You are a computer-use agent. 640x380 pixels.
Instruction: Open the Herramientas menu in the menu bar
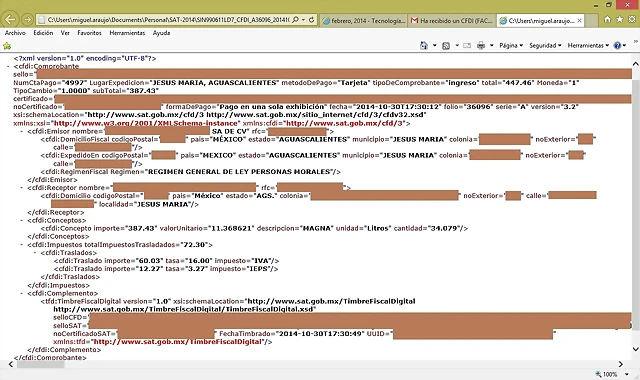127,33
